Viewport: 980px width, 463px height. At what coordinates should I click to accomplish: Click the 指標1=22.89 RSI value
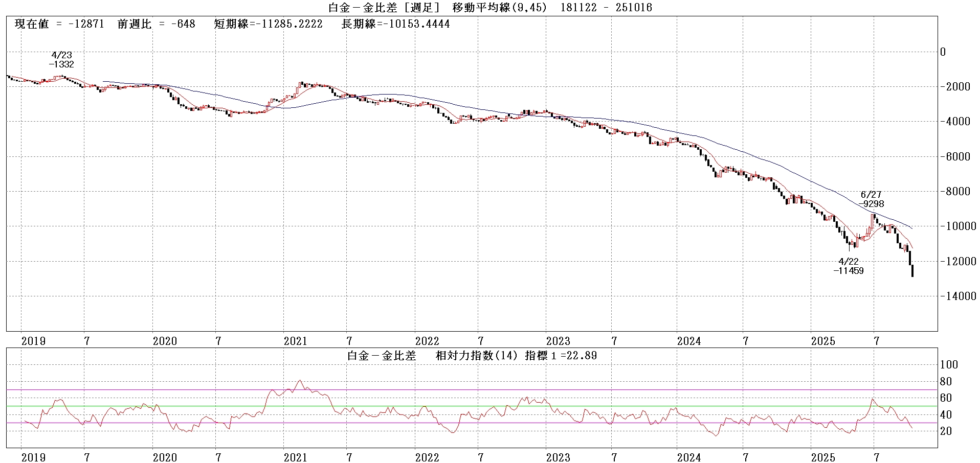pyautogui.click(x=561, y=356)
